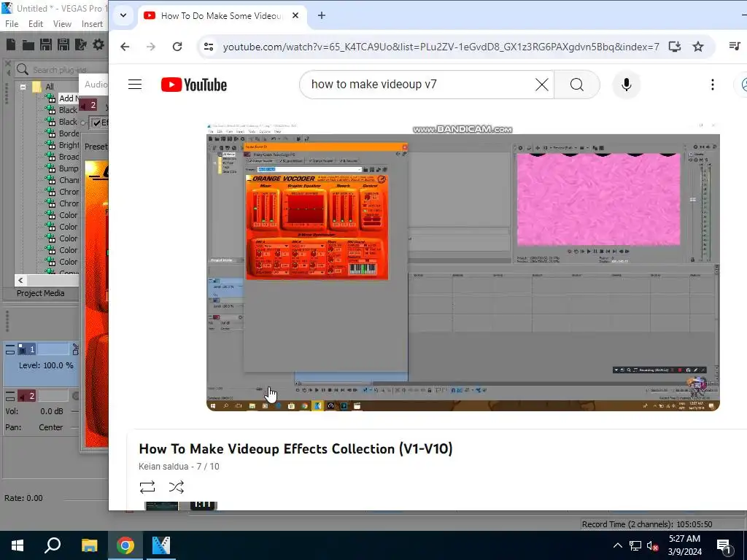Click the Chrome tab search dropdown arrow
747x560 pixels.
tap(123, 15)
